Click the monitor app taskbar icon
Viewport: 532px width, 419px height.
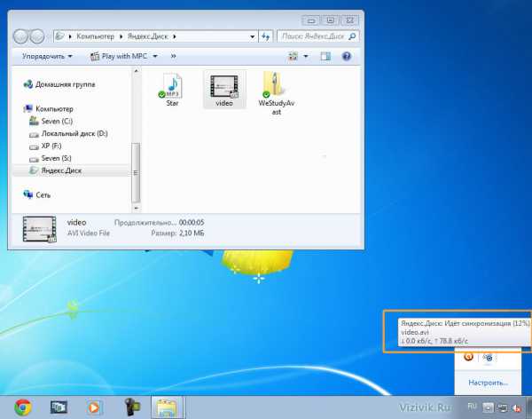tap(59, 407)
